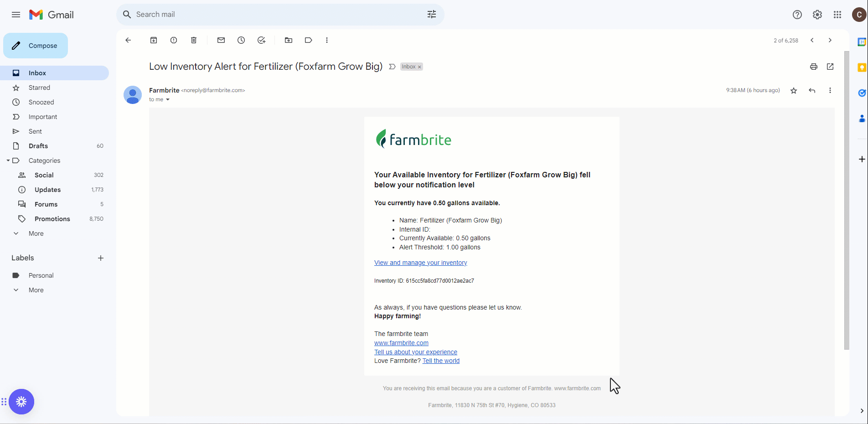Screen dimensions: 868x424
Task: Click the Farmbrite sender avatar
Action: pyautogui.click(x=133, y=95)
